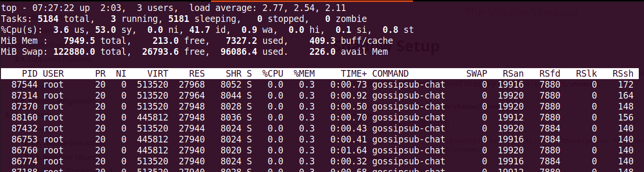Click the SHR column header
Screen dimensions: 644x172
click(x=234, y=74)
